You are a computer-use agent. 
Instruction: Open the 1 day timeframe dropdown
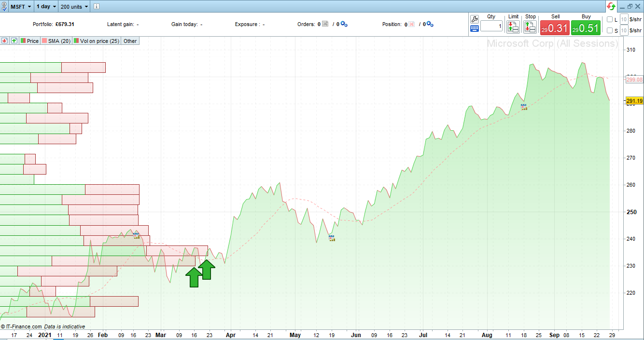point(46,7)
